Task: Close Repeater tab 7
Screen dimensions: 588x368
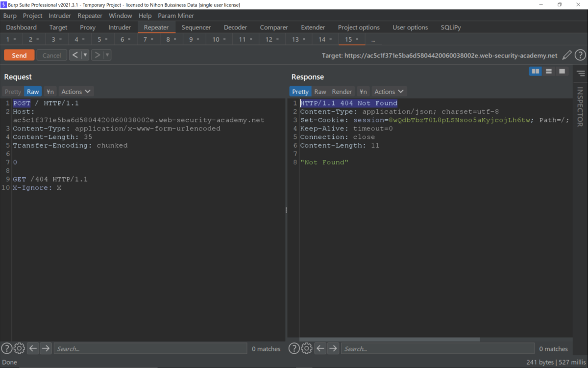Action: tap(152, 39)
